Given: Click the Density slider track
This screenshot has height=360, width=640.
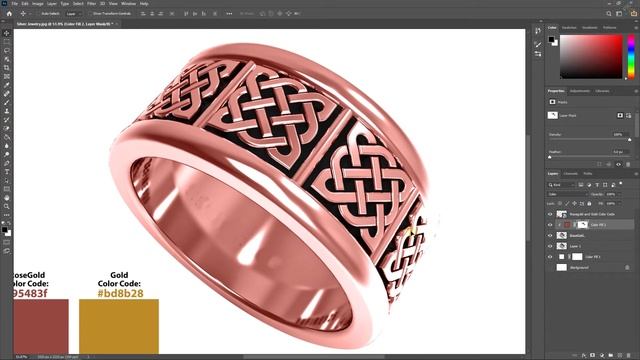Looking at the screenshot, I should [589, 140].
